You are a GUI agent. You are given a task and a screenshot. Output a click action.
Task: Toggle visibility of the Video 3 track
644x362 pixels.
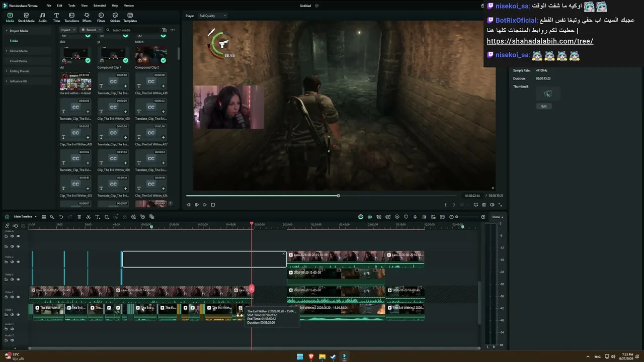point(18,280)
